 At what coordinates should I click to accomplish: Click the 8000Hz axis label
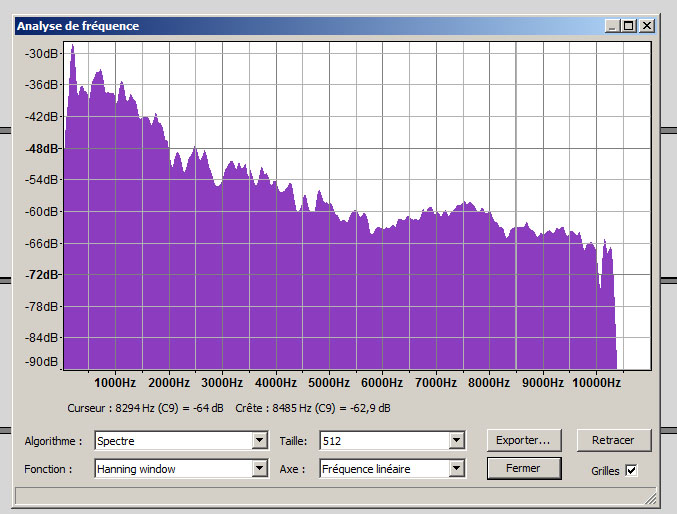click(489, 383)
